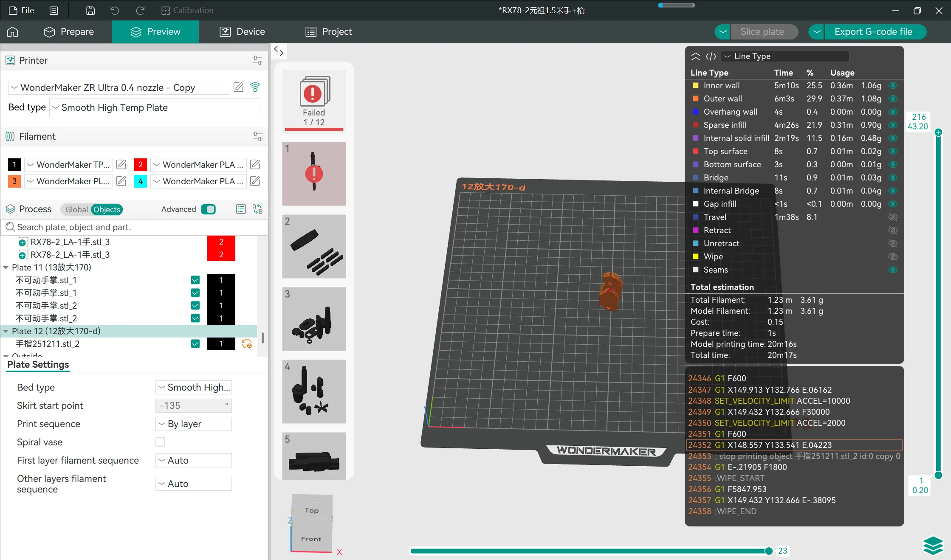Open First layer filament sequence dropdown
This screenshot has width=951, height=560.
pos(194,460)
